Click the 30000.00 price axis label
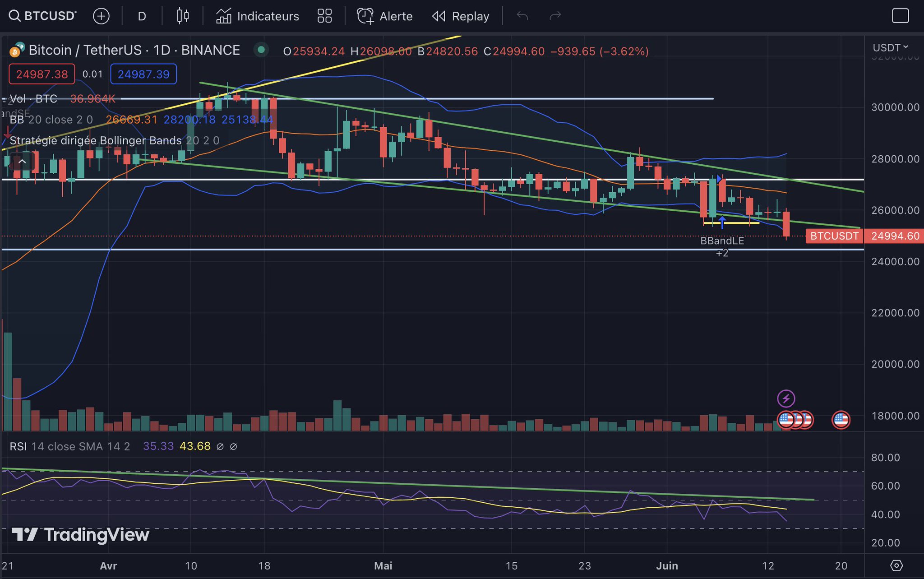The image size is (924, 579). pyautogui.click(x=895, y=107)
